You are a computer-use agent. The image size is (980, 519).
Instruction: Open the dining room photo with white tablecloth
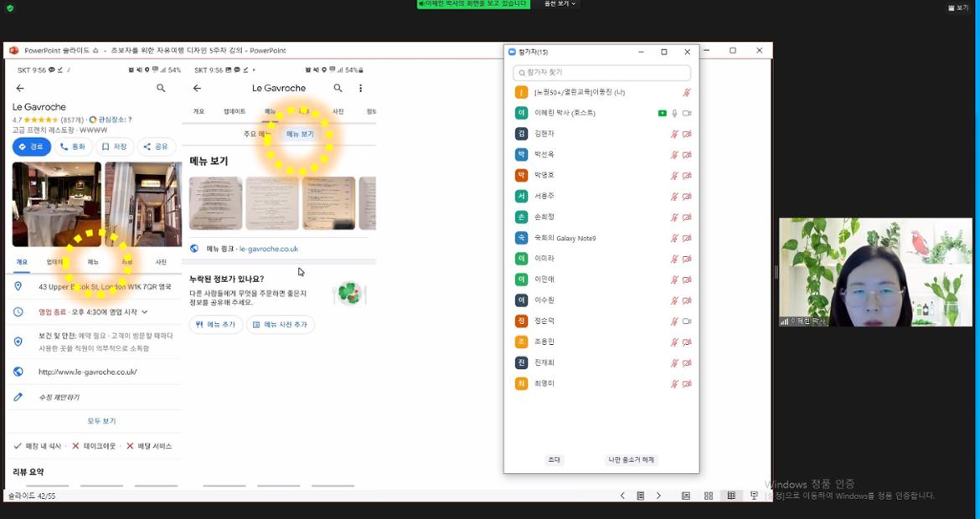(x=57, y=204)
